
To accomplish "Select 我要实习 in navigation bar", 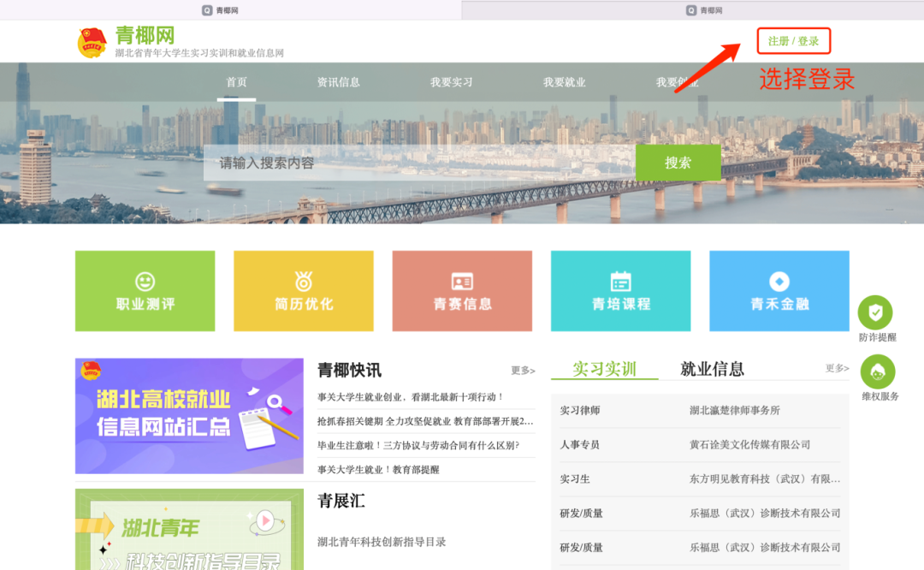I will click(x=451, y=82).
